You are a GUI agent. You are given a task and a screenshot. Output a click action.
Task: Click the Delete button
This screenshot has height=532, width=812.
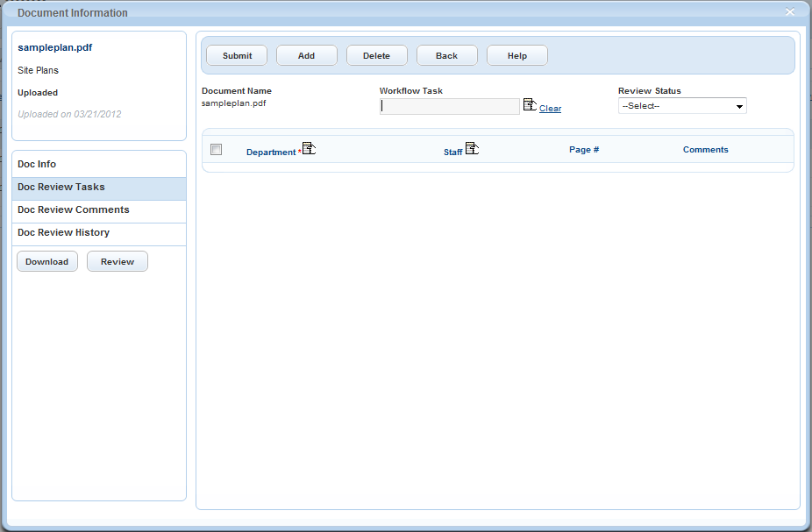(377, 56)
